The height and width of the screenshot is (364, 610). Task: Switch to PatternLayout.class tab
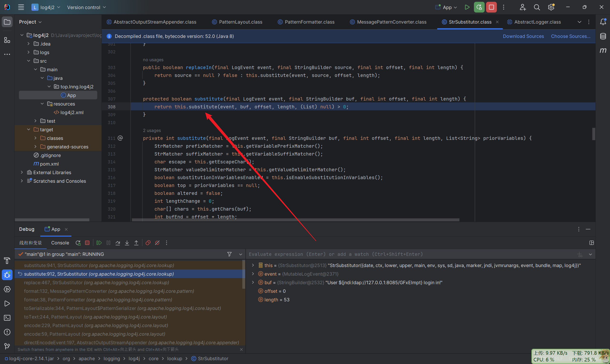237,22
